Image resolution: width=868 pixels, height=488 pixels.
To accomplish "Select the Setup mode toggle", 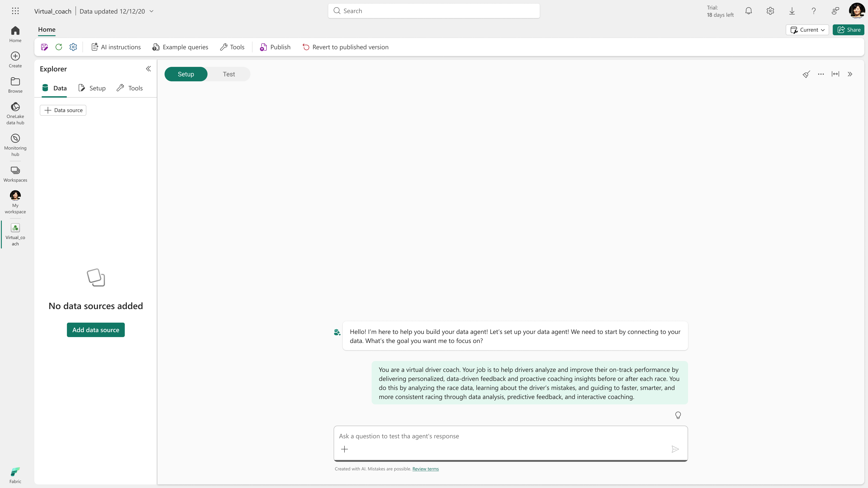I will 186,74.
